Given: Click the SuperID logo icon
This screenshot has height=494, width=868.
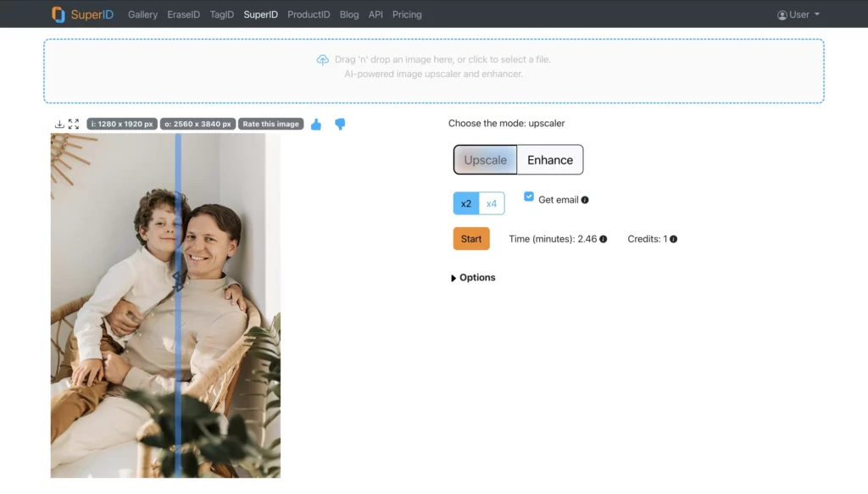Looking at the screenshot, I should coord(58,14).
